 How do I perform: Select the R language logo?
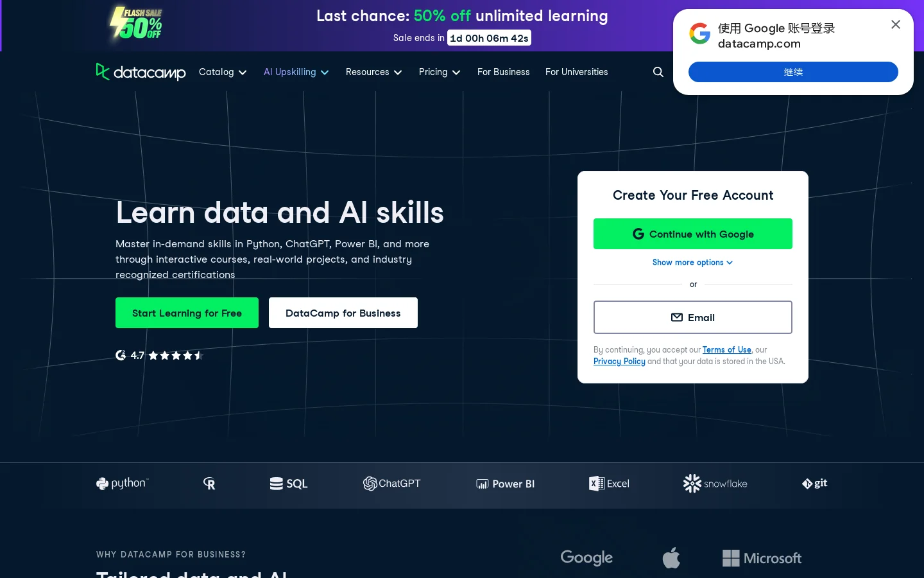coord(209,484)
